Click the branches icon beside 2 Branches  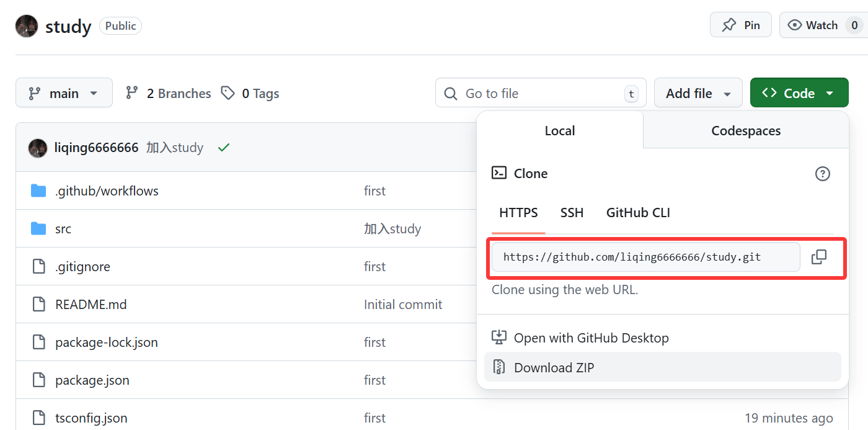click(132, 93)
